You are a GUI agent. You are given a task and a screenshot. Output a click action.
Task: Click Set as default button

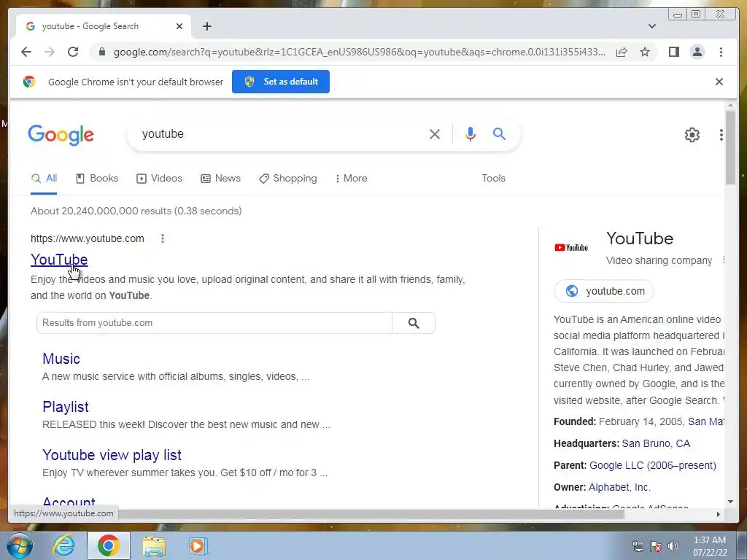coord(281,82)
